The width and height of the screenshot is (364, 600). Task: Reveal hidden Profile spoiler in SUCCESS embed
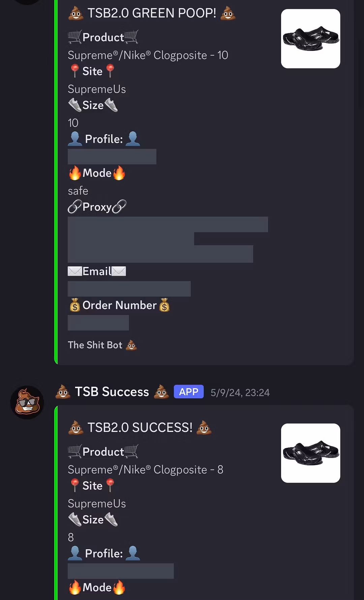121,571
